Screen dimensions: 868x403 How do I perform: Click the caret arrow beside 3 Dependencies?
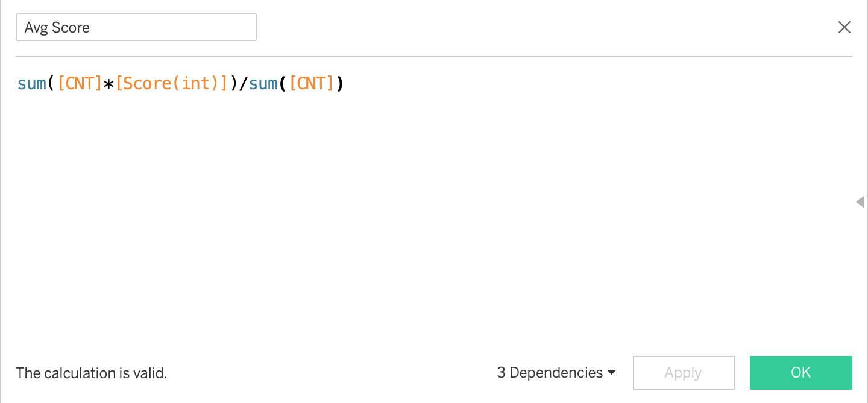coord(612,373)
